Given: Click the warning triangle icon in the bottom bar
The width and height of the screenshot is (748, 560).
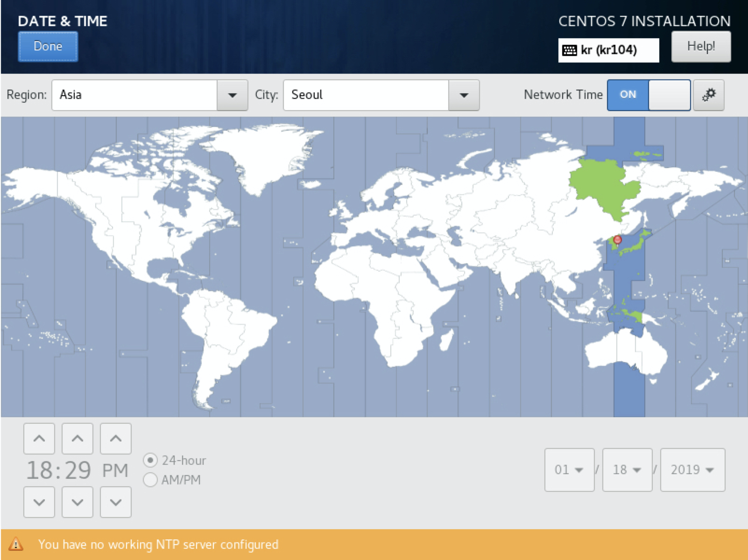Looking at the screenshot, I should [16, 544].
